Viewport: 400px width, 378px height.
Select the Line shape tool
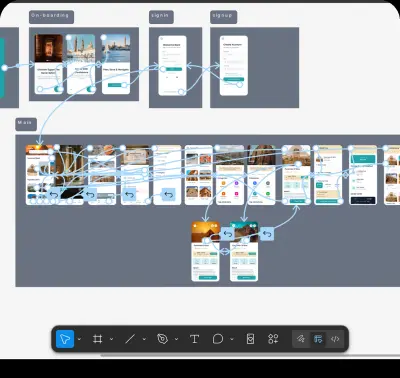click(130, 339)
